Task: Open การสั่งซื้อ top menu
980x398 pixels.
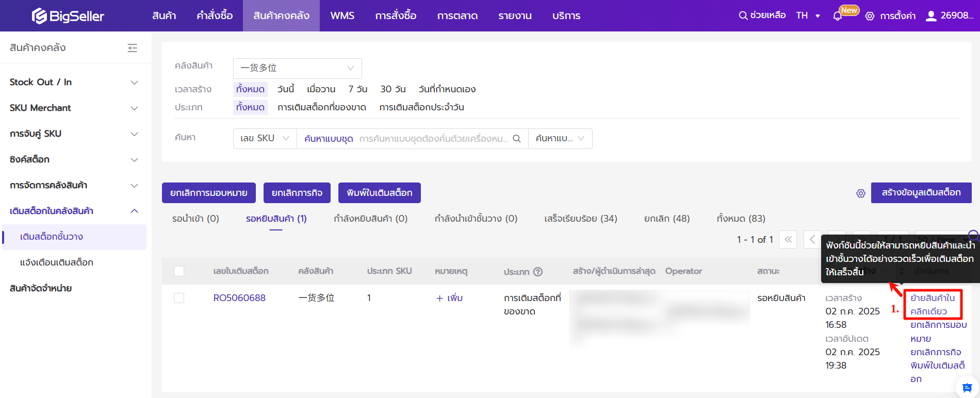Action: (x=396, y=16)
